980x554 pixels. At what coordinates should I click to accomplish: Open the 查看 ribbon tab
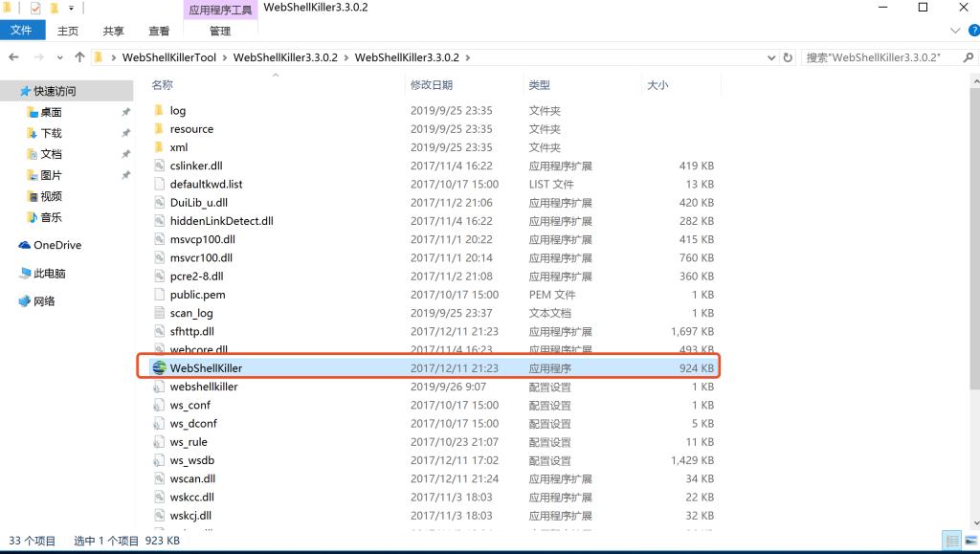pyautogui.click(x=159, y=31)
